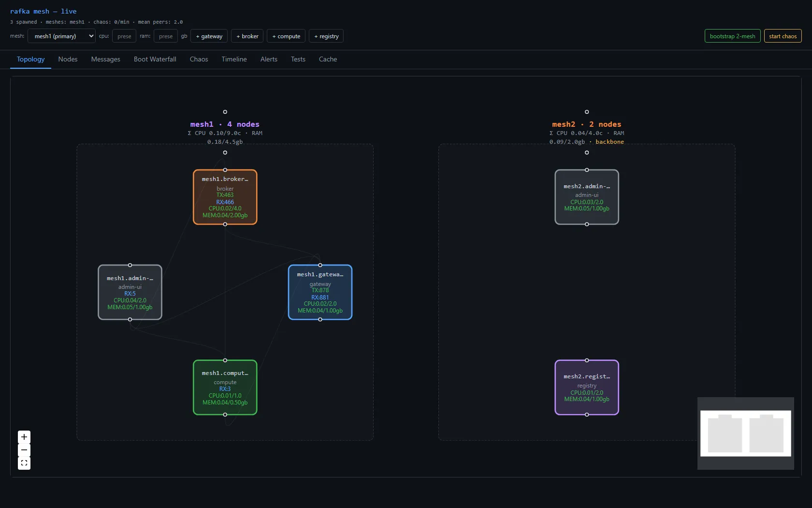Click the bottom connector handle of mesh1.broker
This screenshot has height=508, width=812.
tap(225, 224)
